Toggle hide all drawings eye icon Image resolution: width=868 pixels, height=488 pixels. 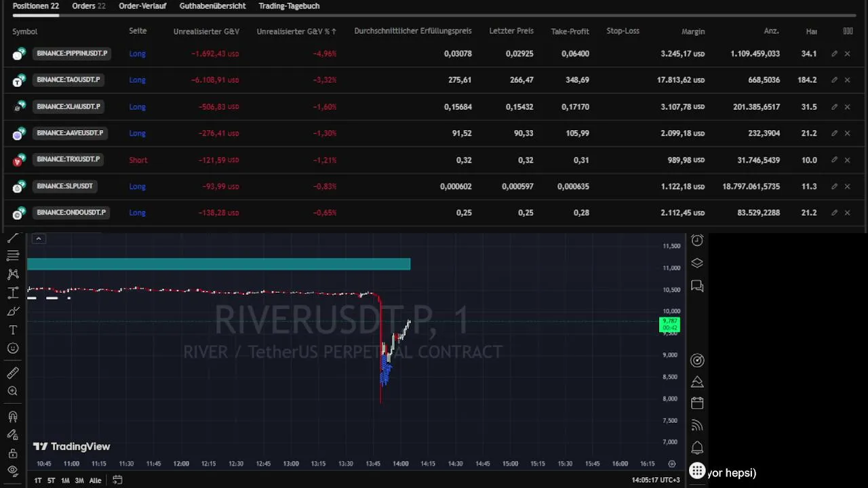coord(13,471)
